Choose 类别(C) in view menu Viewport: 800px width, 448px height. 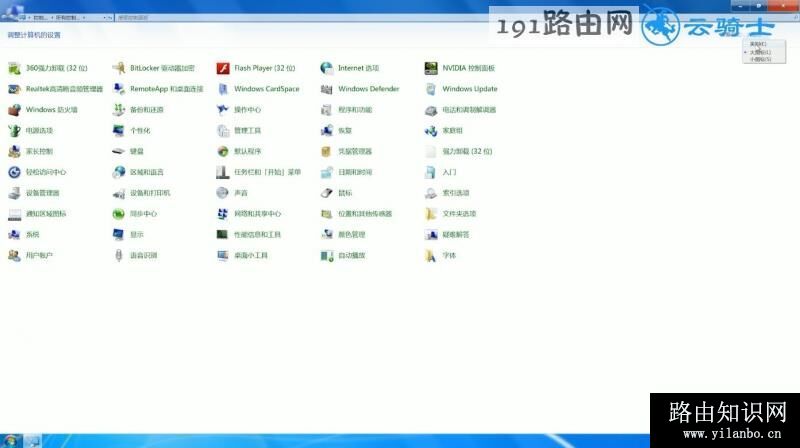tap(764, 44)
